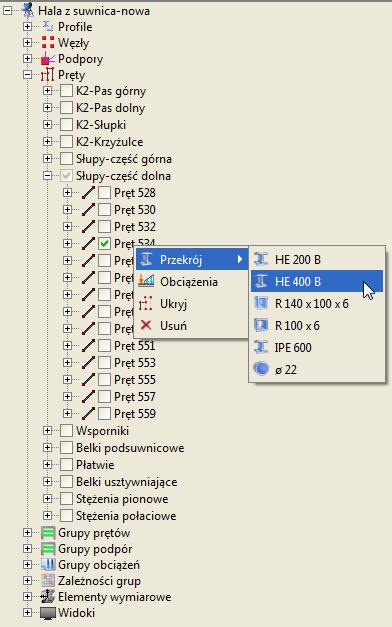Image resolution: width=392 pixels, height=627 pixels.
Task: Toggle the K2-Pas górny checkbox
Action: pyautogui.click(x=66, y=91)
